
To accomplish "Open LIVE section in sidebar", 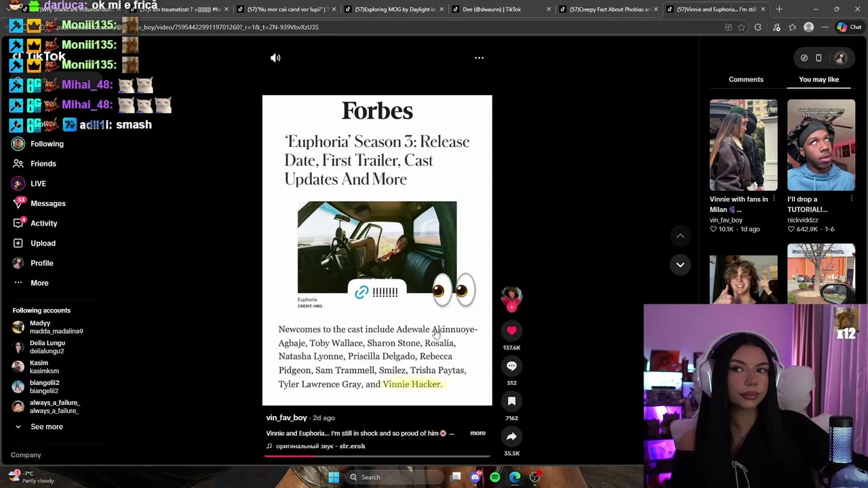I will pos(28,184).
